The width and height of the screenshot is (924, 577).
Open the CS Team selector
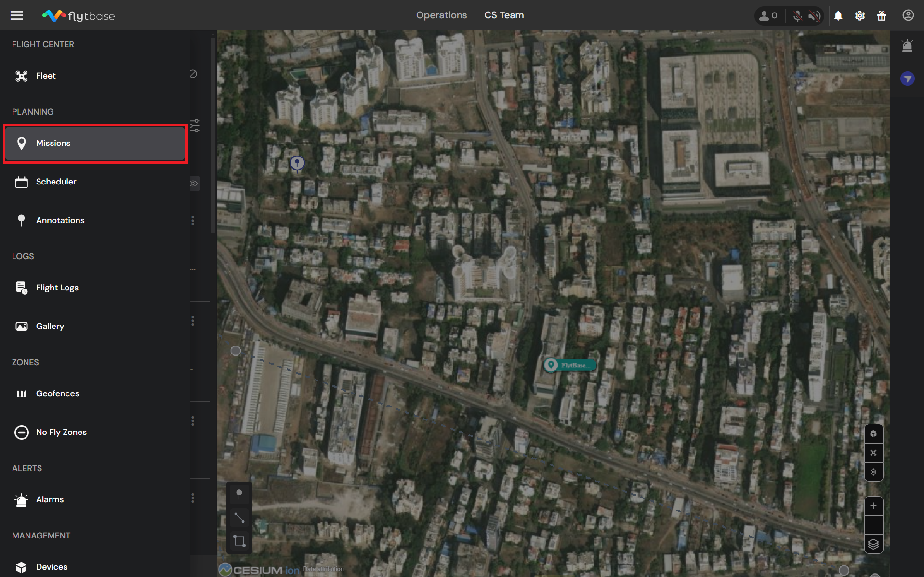tap(504, 15)
